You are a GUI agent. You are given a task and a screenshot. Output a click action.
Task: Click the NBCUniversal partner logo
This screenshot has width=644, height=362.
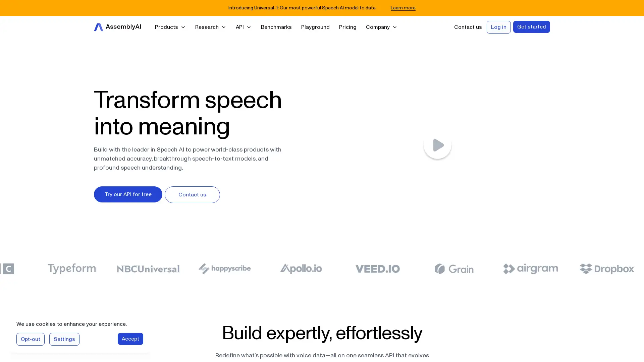click(x=148, y=269)
